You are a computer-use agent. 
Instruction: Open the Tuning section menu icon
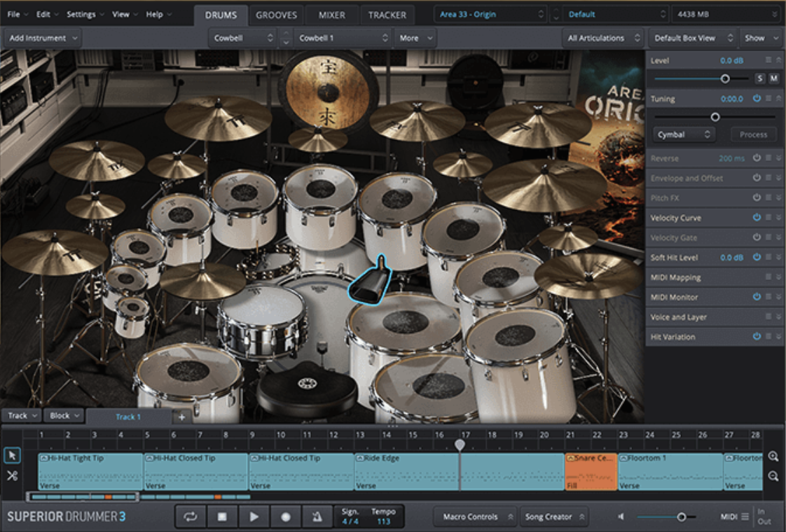coord(768,99)
